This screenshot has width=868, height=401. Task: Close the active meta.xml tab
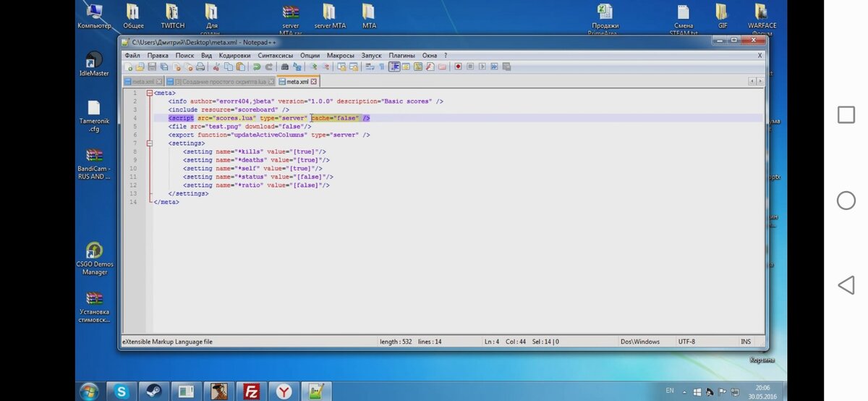pyautogui.click(x=314, y=82)
